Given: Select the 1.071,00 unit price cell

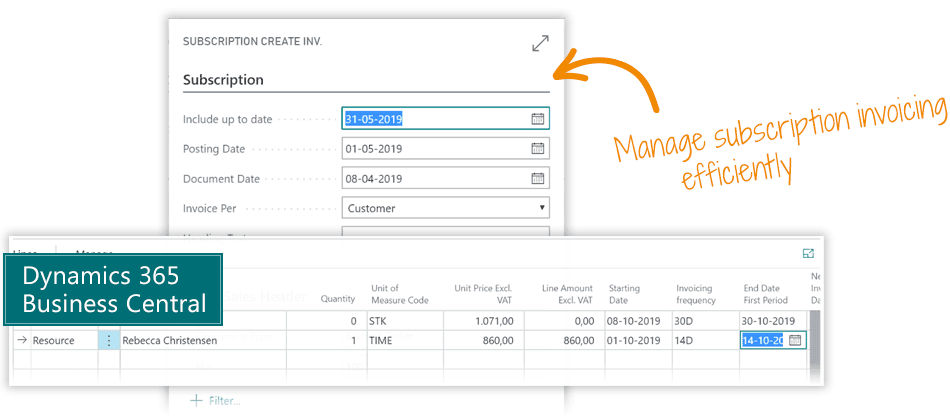Looking at the screenshot, I should (x=484, y=321).
